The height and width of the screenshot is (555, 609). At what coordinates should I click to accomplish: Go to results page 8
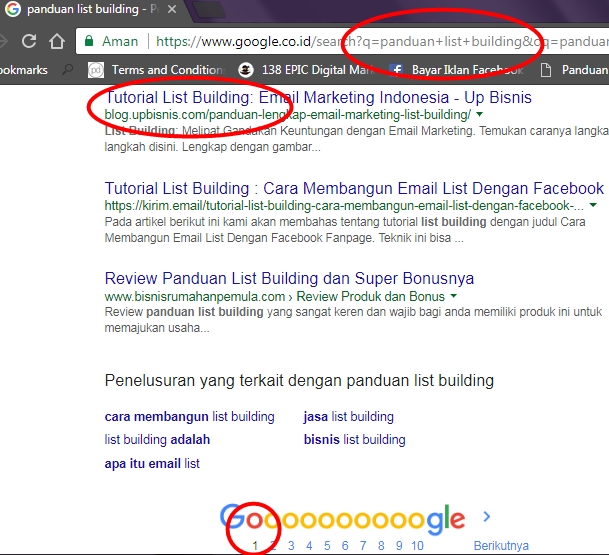[x=381, y=546]
